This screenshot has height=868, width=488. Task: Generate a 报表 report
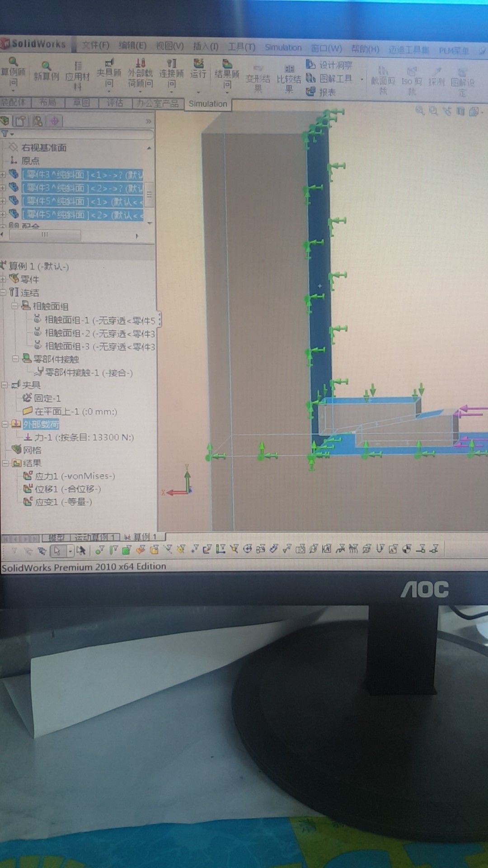click(321, 92)
